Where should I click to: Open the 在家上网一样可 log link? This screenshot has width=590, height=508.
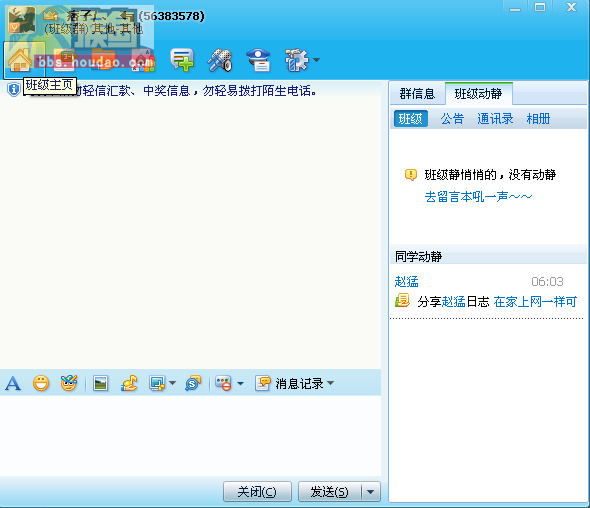coord(535,301)
